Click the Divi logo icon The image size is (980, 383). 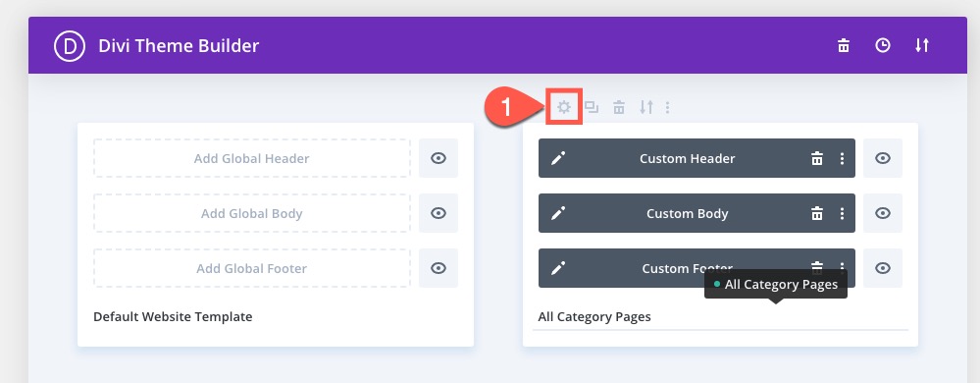tap(70, 46)
